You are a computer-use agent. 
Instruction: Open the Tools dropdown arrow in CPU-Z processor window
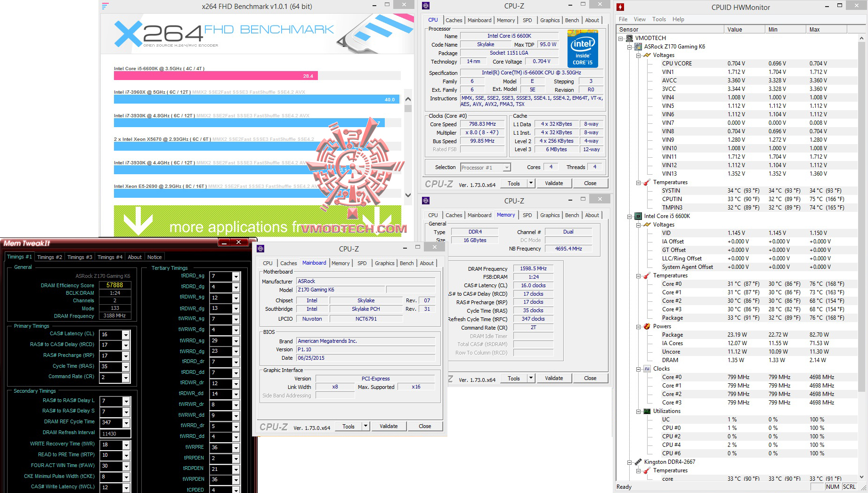point(531,183)
